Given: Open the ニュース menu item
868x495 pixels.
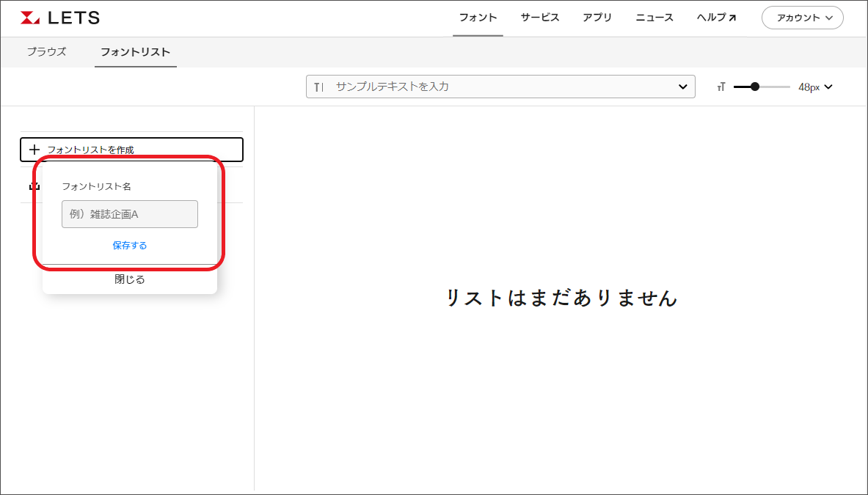Looking at the screenshot, I should [x=654, y=18].
